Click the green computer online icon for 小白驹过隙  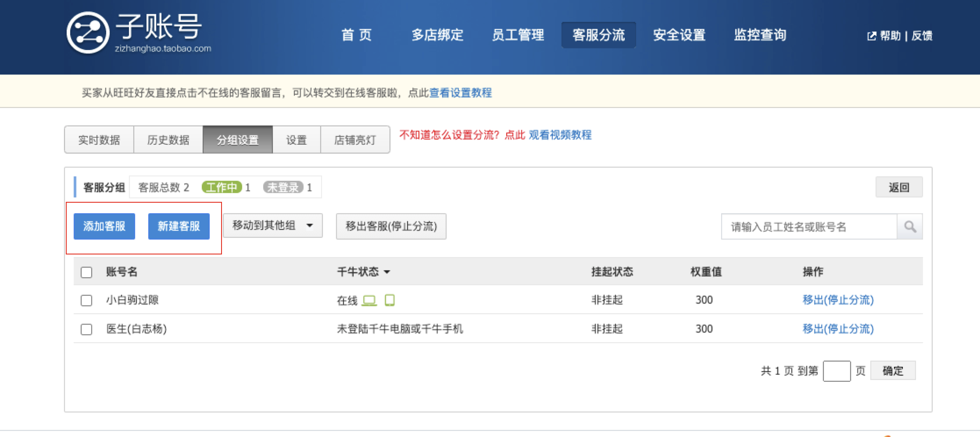[369, 301]
